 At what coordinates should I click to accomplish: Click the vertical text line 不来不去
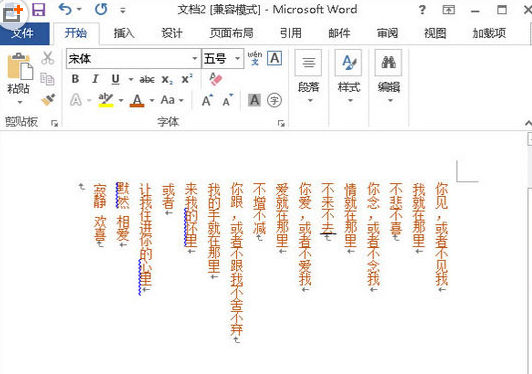[328, 209]
